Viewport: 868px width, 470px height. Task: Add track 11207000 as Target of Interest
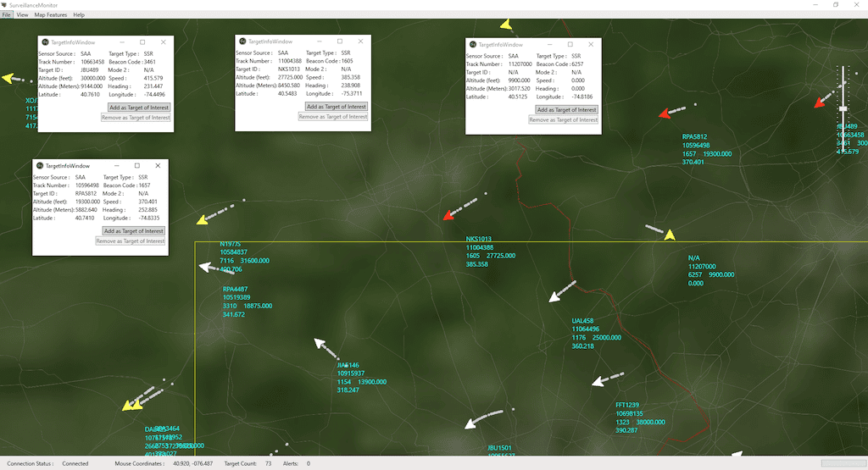tap(567, 109)
